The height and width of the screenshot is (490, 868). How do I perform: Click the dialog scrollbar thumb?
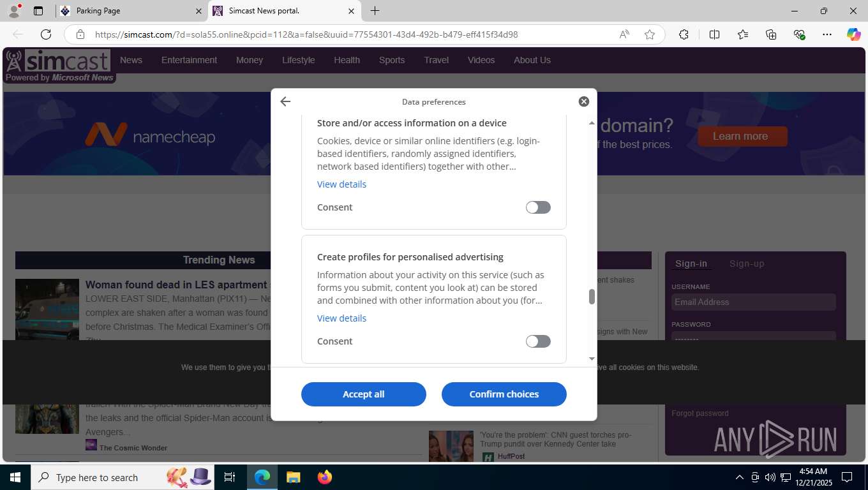tap(592, 297)
